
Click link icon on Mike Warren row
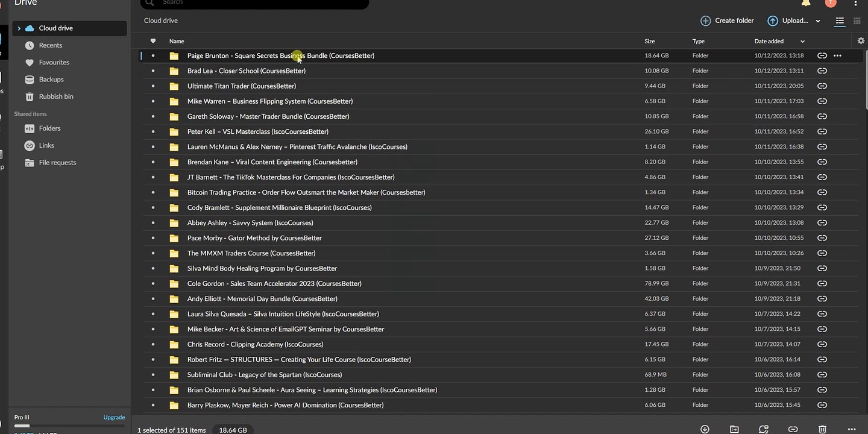pos(822,101)
